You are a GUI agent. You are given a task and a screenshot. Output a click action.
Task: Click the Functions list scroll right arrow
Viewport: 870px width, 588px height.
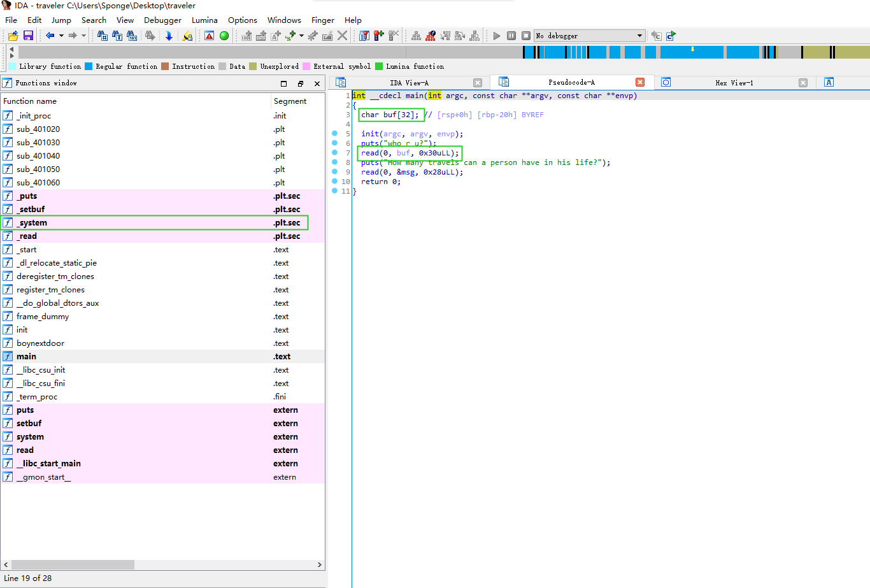point(320,564)
